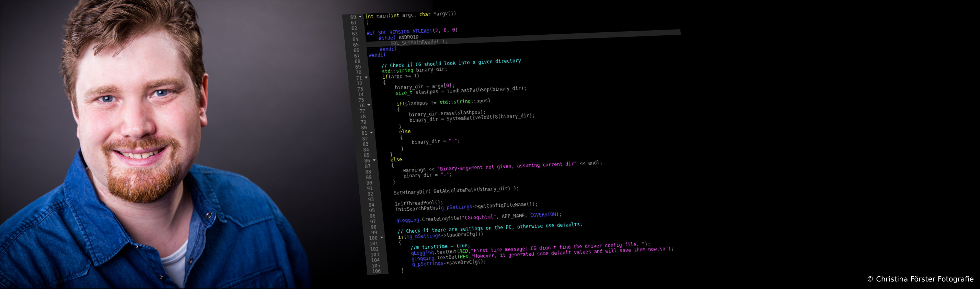The width and height of the screenshot is (980, 289).
Task: Click line number 92 in the gutter
Action: [x=370, y=194]
